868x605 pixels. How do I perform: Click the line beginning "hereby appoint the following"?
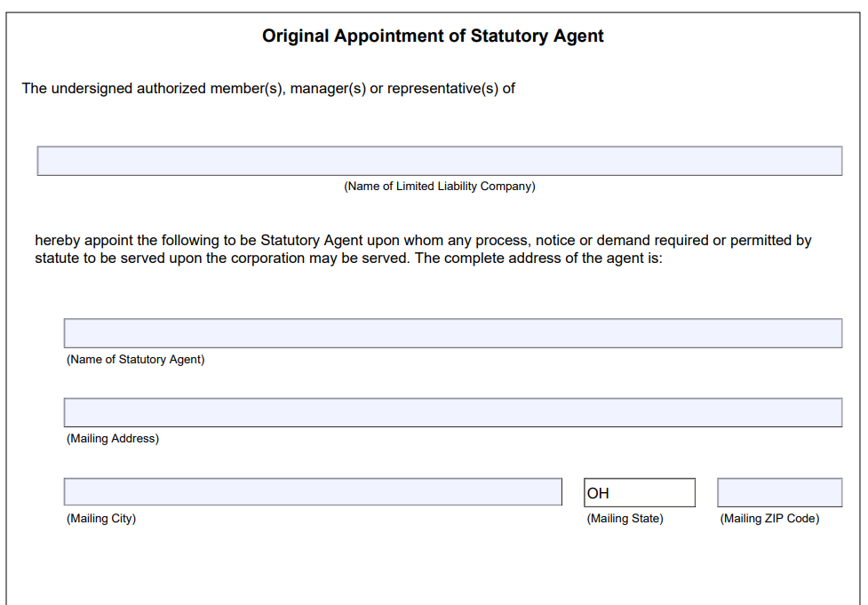[x=423, y=240]
